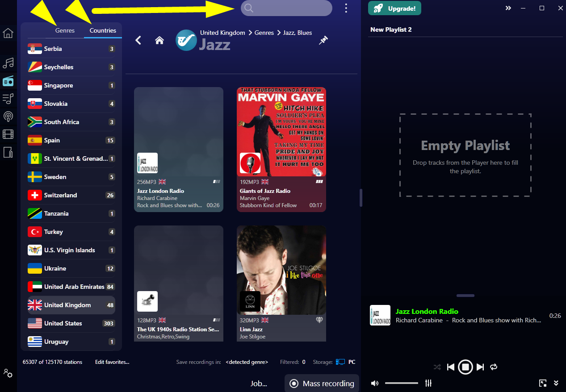Viewport: 566px width, 392px height.
Task: Click the PC storage monitor icon
Action: tap(341, 362)
